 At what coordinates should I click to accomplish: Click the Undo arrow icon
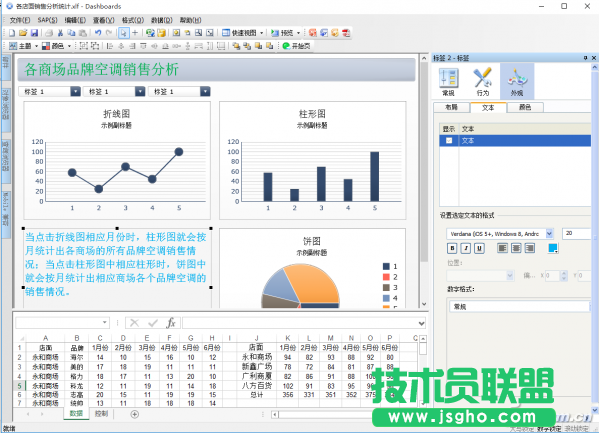click(x=98, y=33)
